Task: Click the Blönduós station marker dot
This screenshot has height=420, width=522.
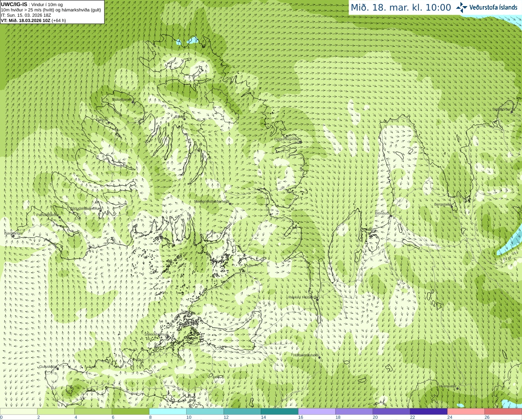Action: pos(391,216)
